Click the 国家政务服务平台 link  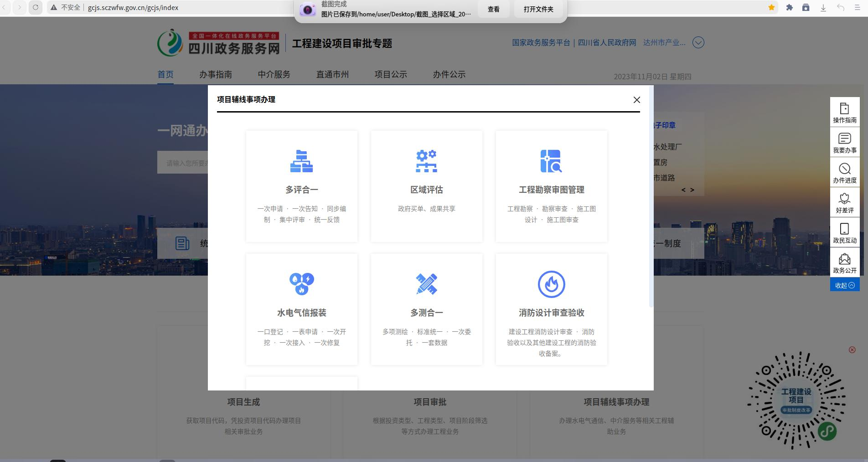click(x=541, y=42)
